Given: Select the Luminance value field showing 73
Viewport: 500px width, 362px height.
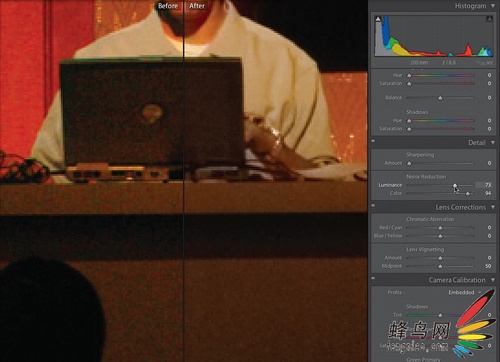Looking at the screenshot, I should click(x=484, y=185).
